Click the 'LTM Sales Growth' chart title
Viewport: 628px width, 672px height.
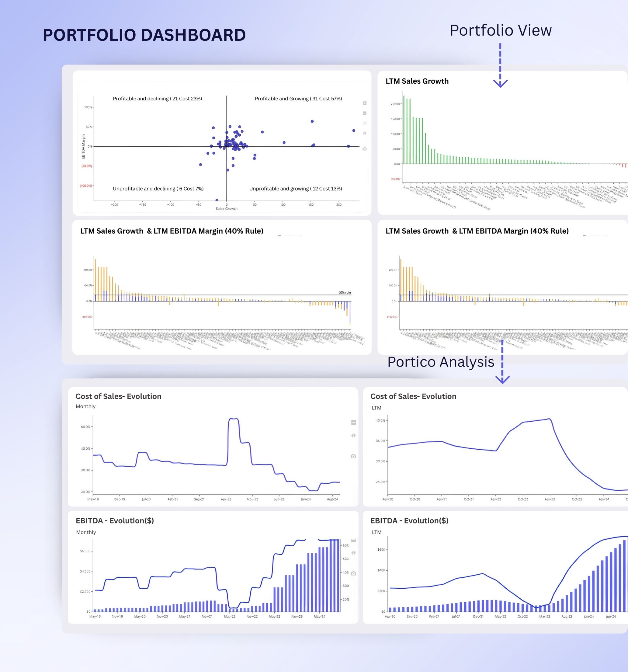click(x=417, y=81)
